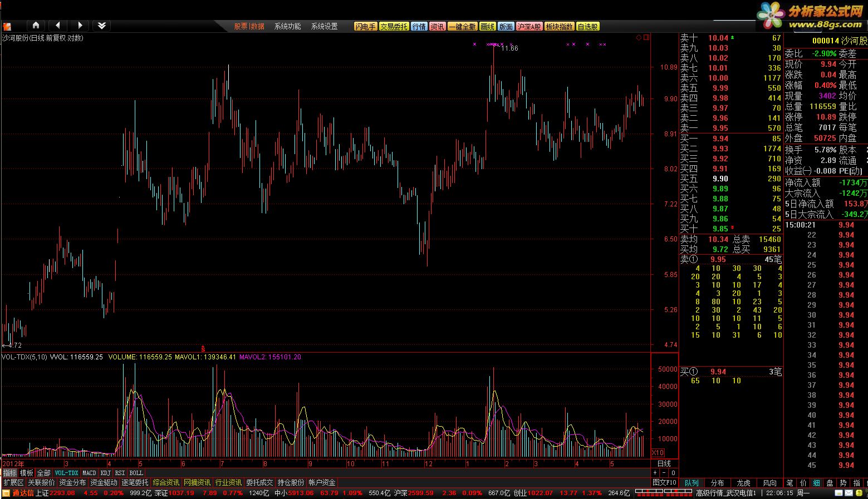Click the 画线 drawing button
The width and height of the screenshot is (868, 499).
pos(488,26)
